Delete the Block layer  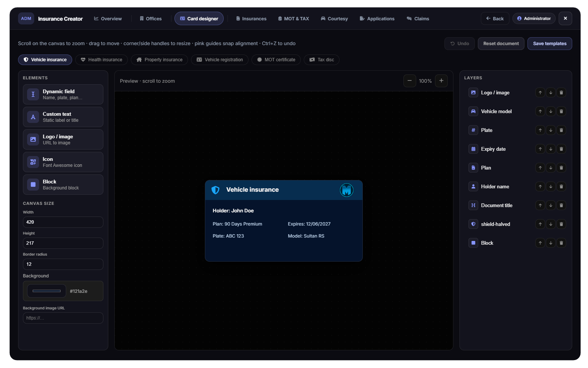[x=561, y=243]
